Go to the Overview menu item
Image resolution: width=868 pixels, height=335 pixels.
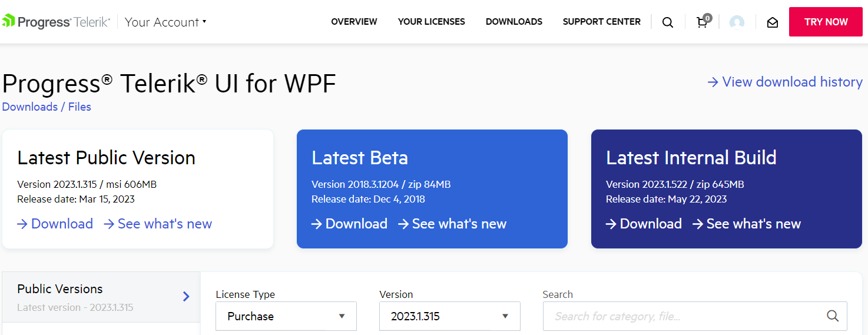tap(354, 22)
